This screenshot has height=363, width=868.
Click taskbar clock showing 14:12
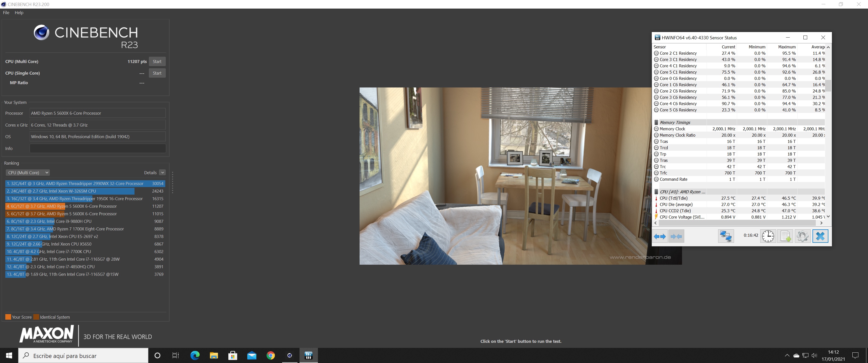[833, 356]
